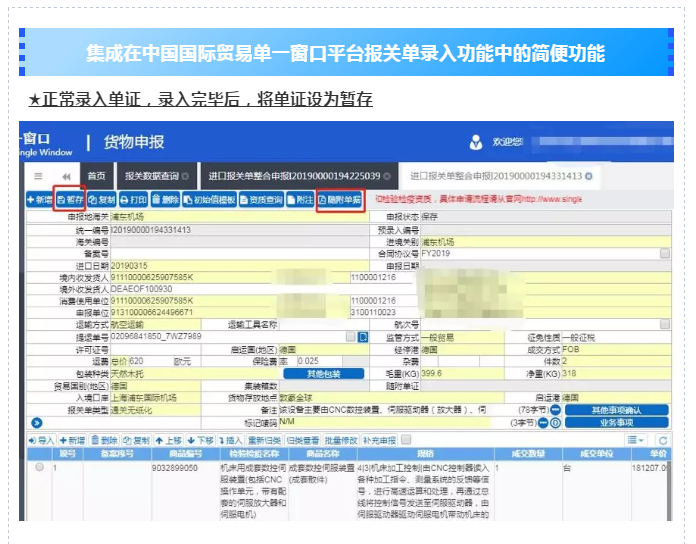Image resolution: width=696 pixels, height=544 pixels.
Task: Click 导入 in the goods list toolbar
Action: click(41, 440)
